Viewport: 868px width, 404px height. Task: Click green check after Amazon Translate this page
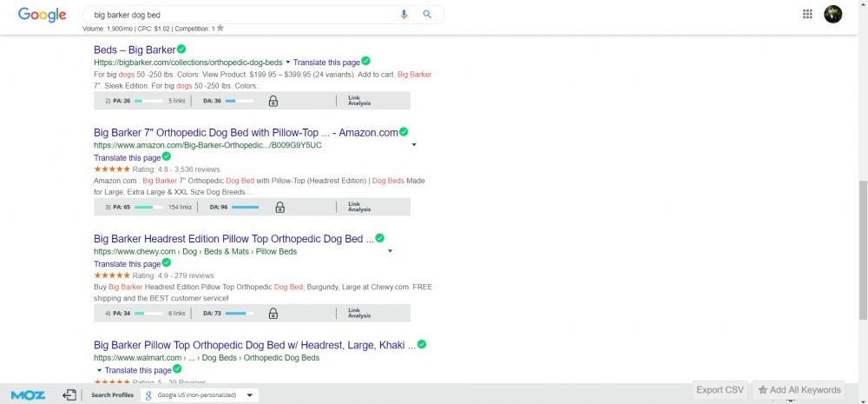[166, 156]
